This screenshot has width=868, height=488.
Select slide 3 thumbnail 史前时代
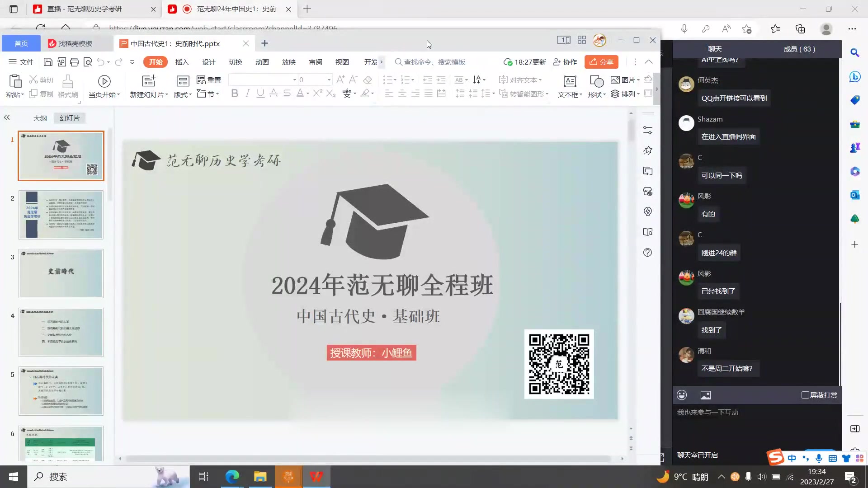(61, 273)
